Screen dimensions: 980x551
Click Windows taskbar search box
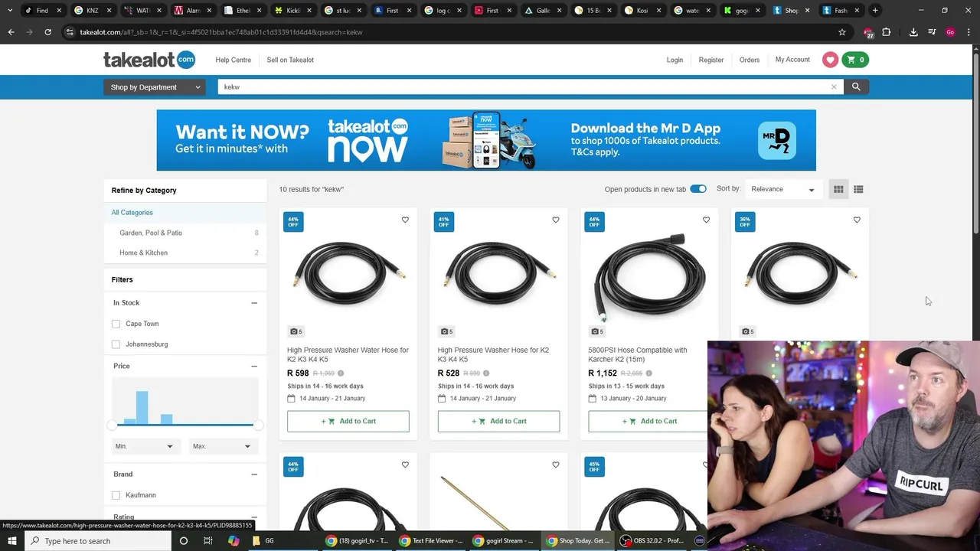pyautogui.click(x=98, y=541)
